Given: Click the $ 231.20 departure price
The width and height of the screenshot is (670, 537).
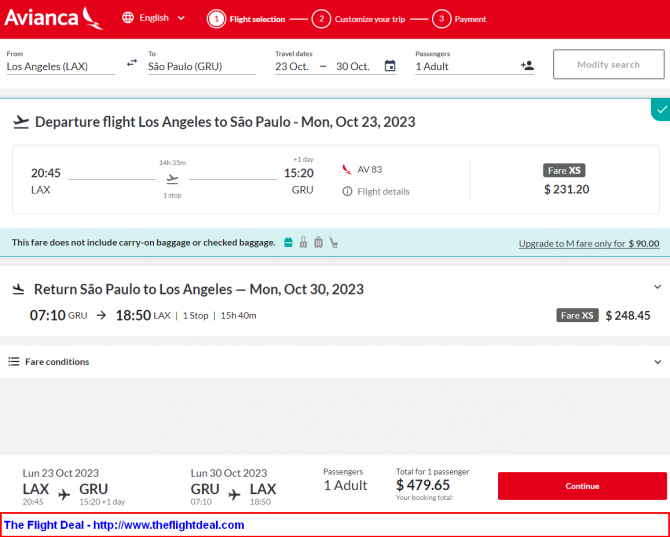Looking at the screenshot, I should (567, 189).
